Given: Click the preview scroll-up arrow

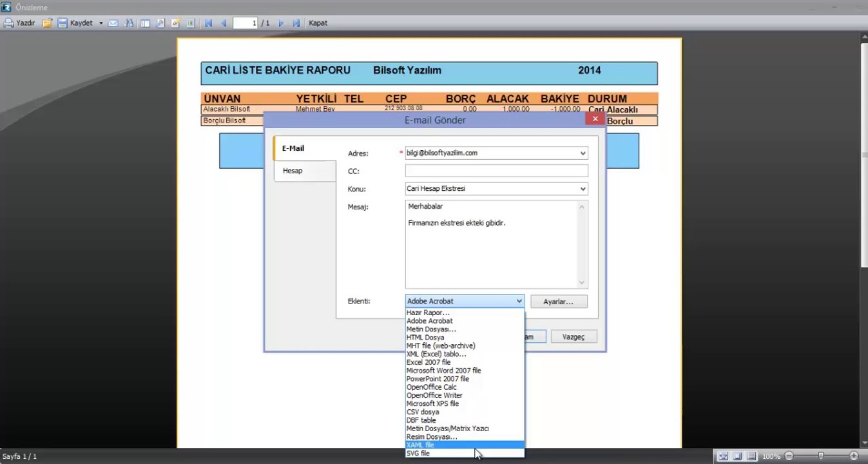Looking at the screenshot, I should [864, 38].
